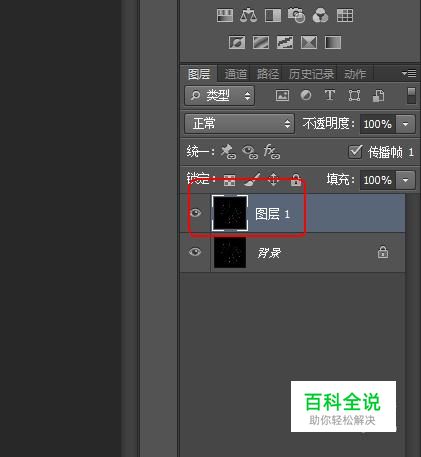Click the unify layer position icon
This screenshot has height=457, width=421.
[x=228, y=152]
